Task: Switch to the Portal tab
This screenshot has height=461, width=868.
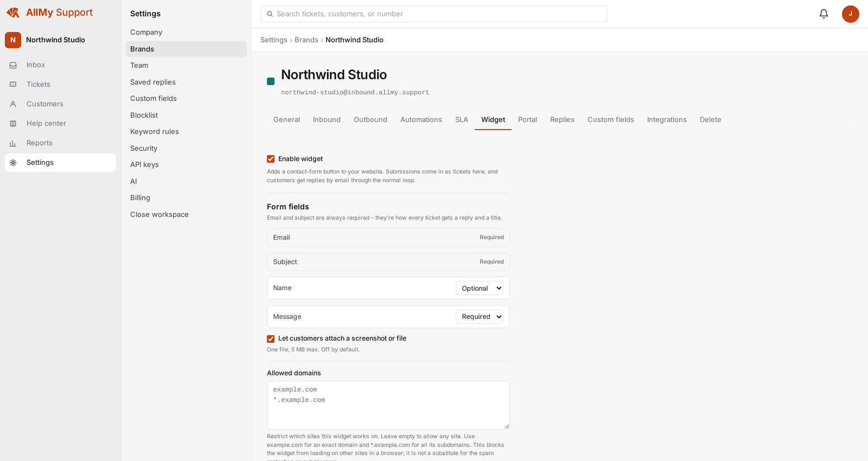Action: coord(527,120)
